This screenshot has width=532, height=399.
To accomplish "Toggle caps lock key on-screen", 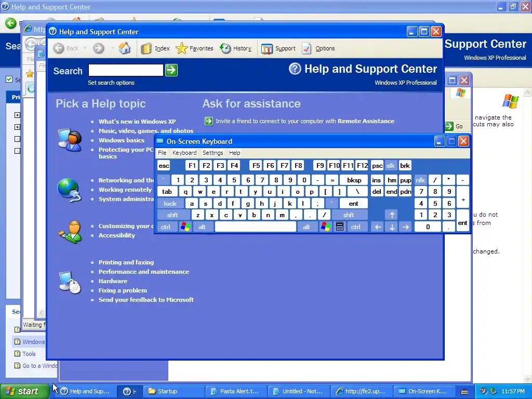I will click(170, 204).
